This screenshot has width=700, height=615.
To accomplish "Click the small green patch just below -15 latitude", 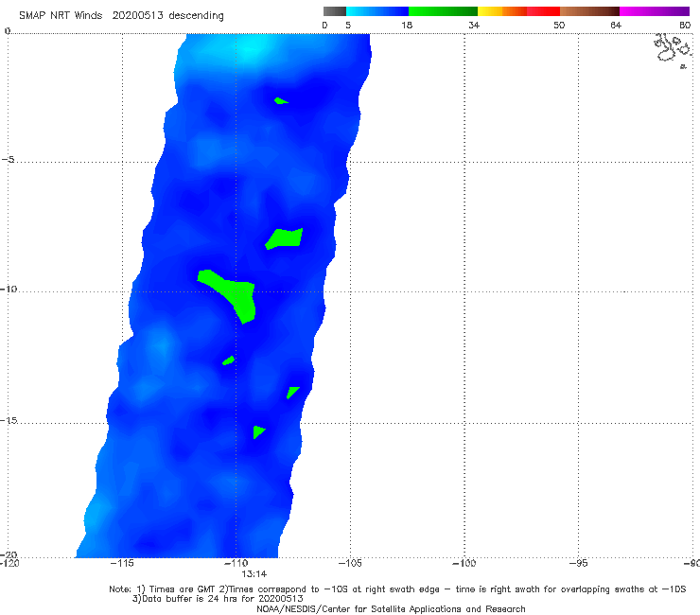I will tap(258, 431).
